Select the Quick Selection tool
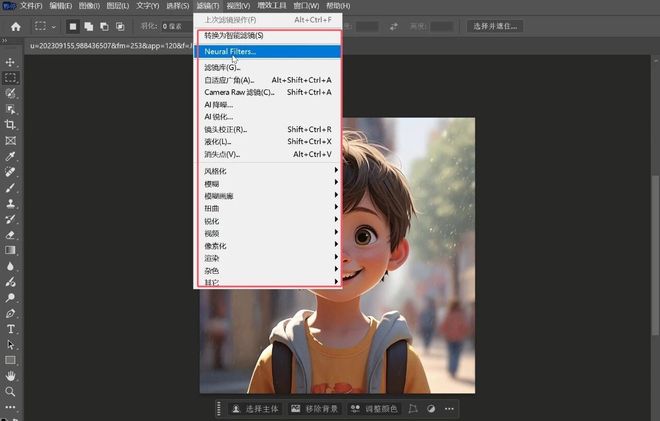The height and width of the screenshot is (421, 660). tap(10, 93)
